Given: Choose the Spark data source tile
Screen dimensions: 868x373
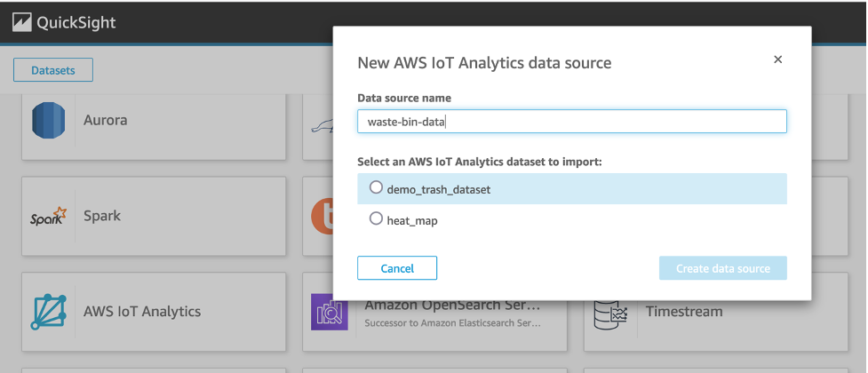Looking at the screenshot, I should (x=154, y=216).
